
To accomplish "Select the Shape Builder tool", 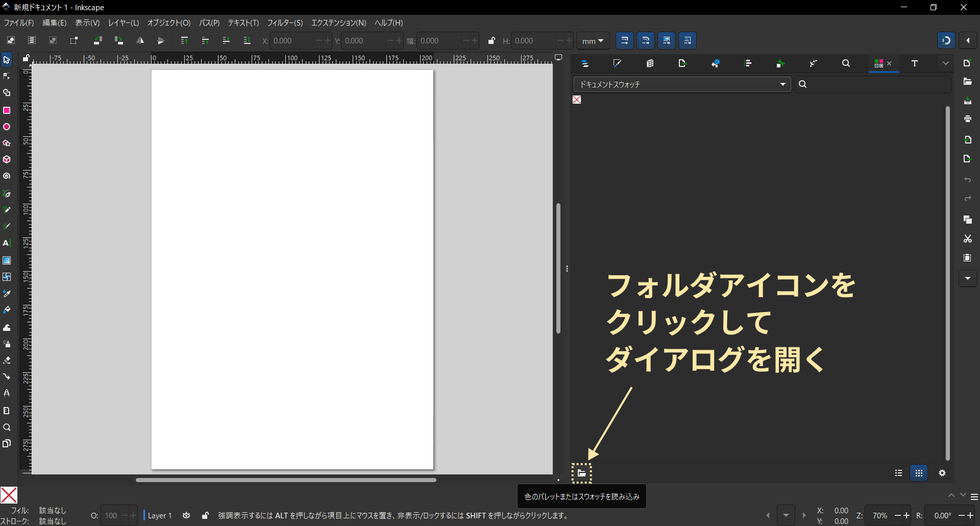I will pyautogui.click(x=7, y=93).
